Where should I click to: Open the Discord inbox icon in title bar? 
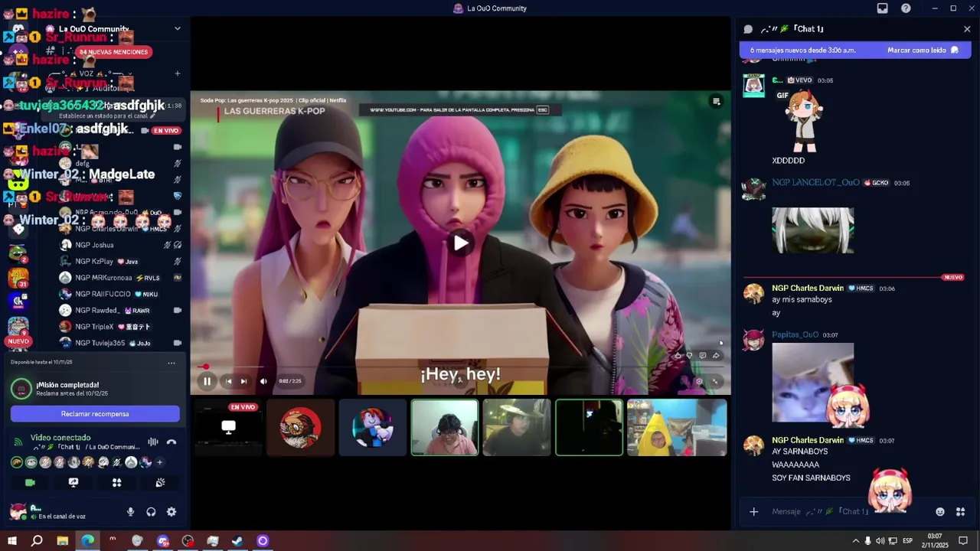click(x=882, y=8)
